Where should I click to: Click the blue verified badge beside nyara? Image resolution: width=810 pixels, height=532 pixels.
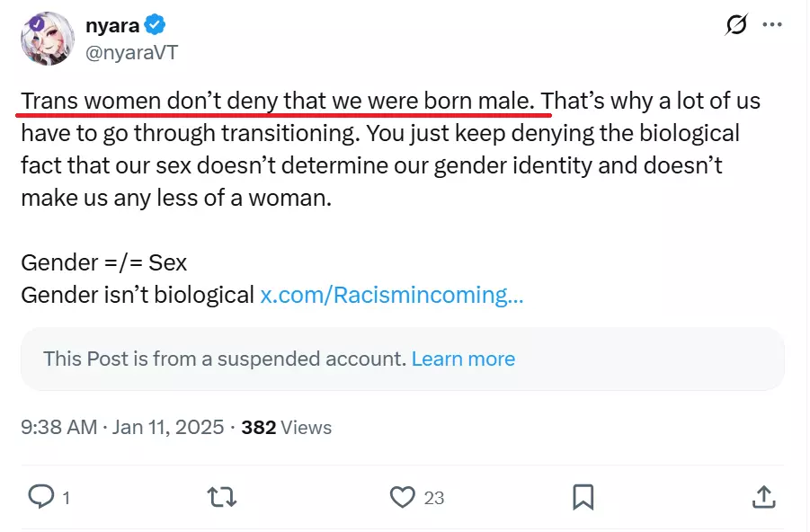tap(155, 25)
